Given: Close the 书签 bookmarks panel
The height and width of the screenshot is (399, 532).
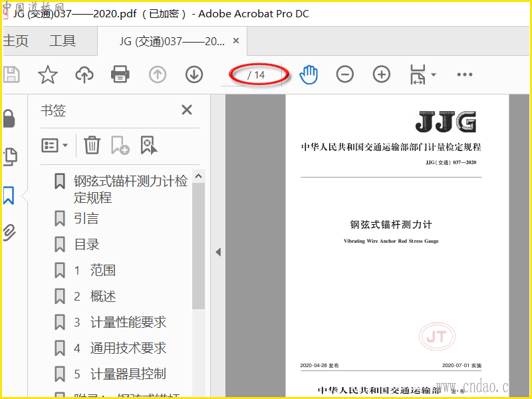Looking at the screenshot, I should click(x=187, y=110).
